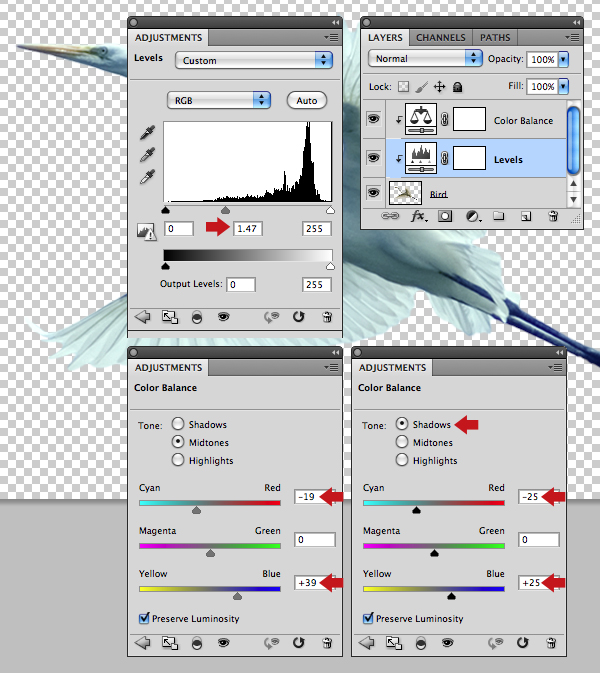
Task: Click the Color Balance layer mask thumbnail
Action: coord(470,119)
